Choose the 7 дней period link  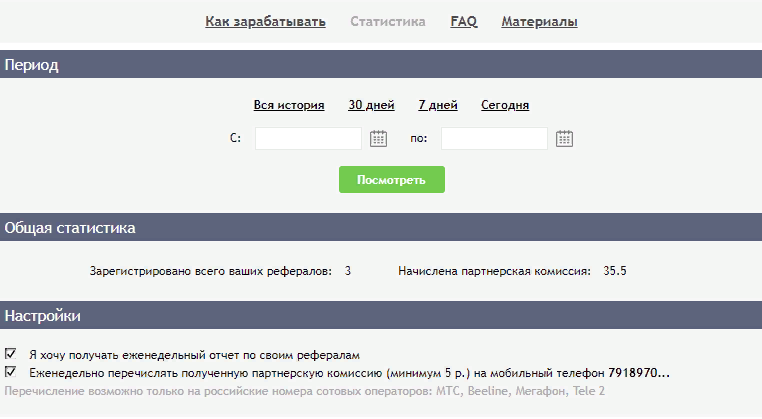438,105
